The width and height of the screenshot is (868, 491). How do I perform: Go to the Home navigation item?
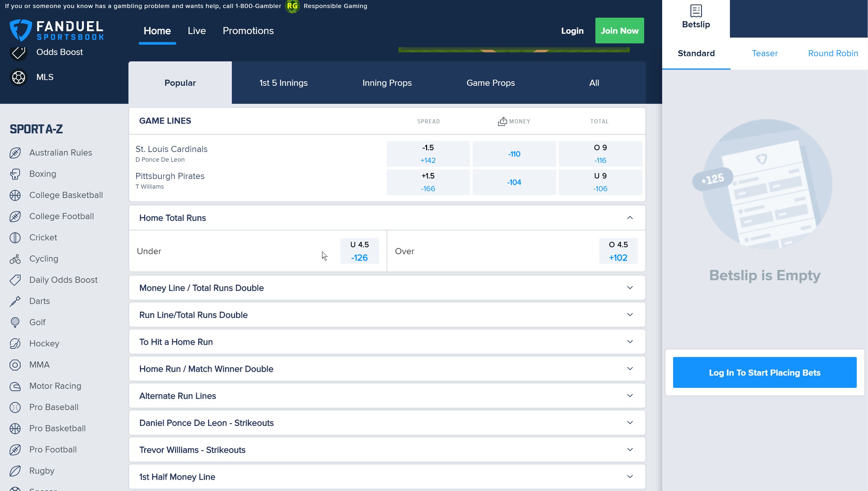pyautogui.click(x=157, y=31)
